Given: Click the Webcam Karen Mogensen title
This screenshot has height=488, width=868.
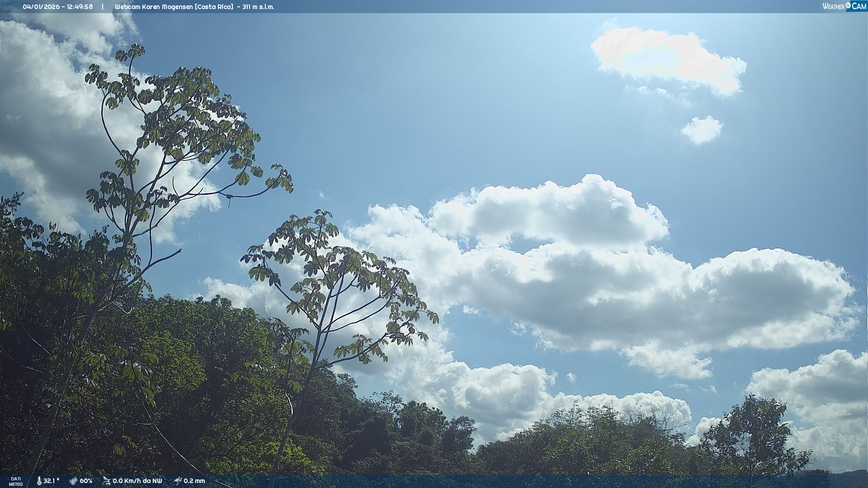Looking at the screenshot, I should tap(154, 7).
